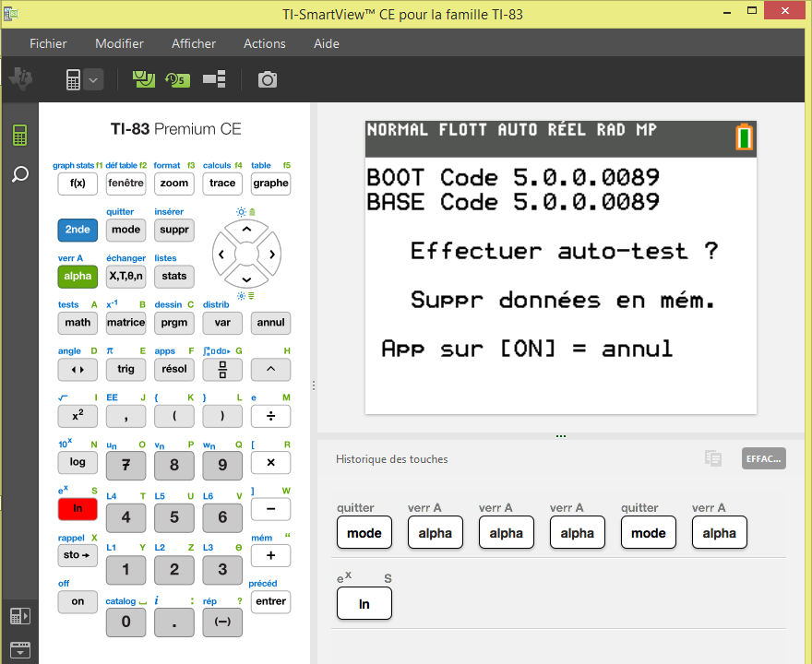The width and height of the screenshot is (812, 664).
Task: Click the résol solver key
Action: (x=174, y=370)
